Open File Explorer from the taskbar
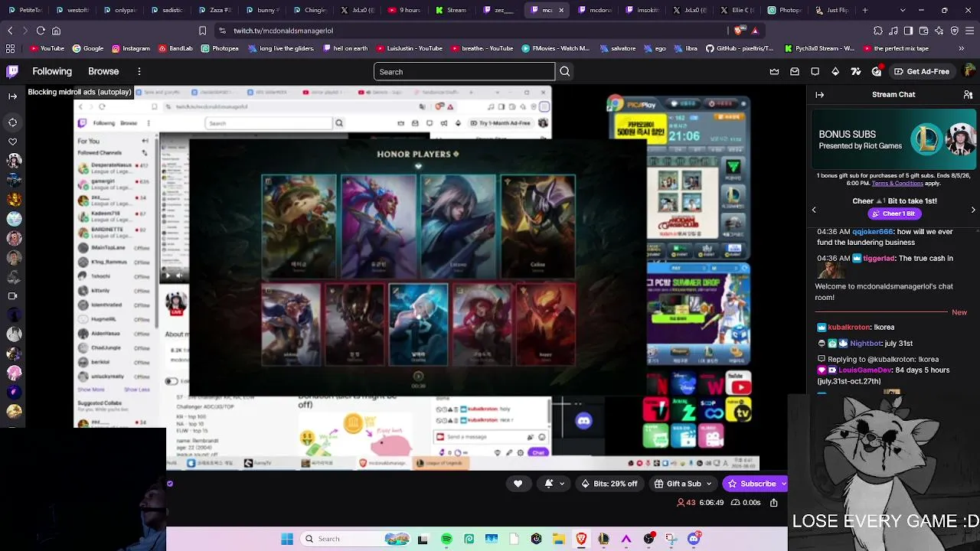Image resolution: width=980 pixels, height=551 pixels. click(559, 539)
